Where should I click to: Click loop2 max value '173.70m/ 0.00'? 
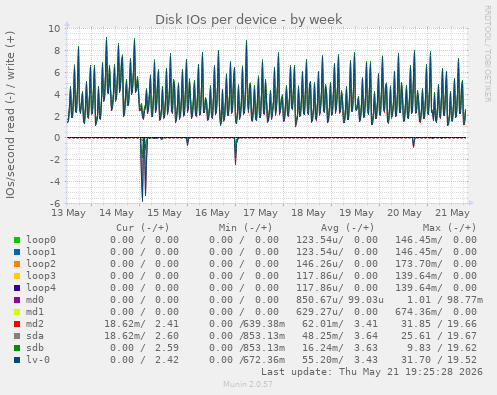coord(436,264)
